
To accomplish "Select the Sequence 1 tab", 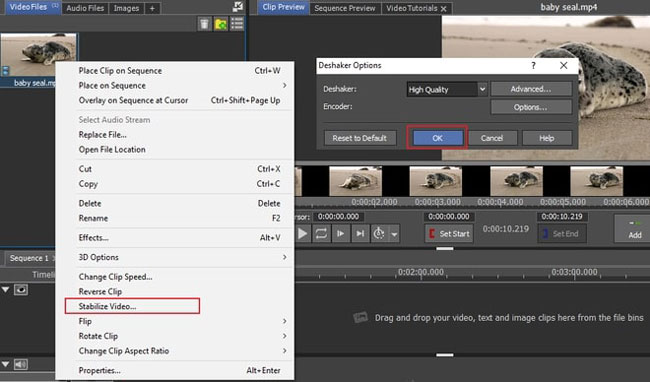I will (29, 258).
